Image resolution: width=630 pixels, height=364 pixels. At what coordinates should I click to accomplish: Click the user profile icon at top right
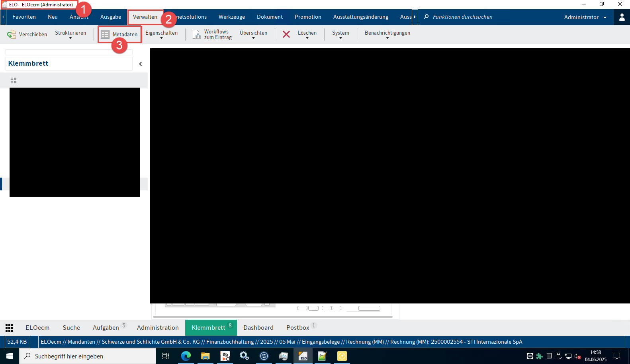tap(622, 17)
